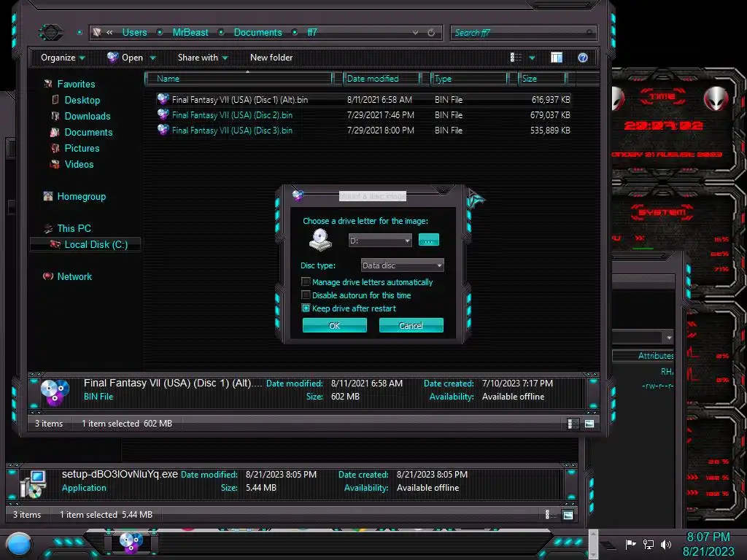Select Local Disk (C:) in navigation pane
Viewport: 747px width, 560px height.
[86, 244]
